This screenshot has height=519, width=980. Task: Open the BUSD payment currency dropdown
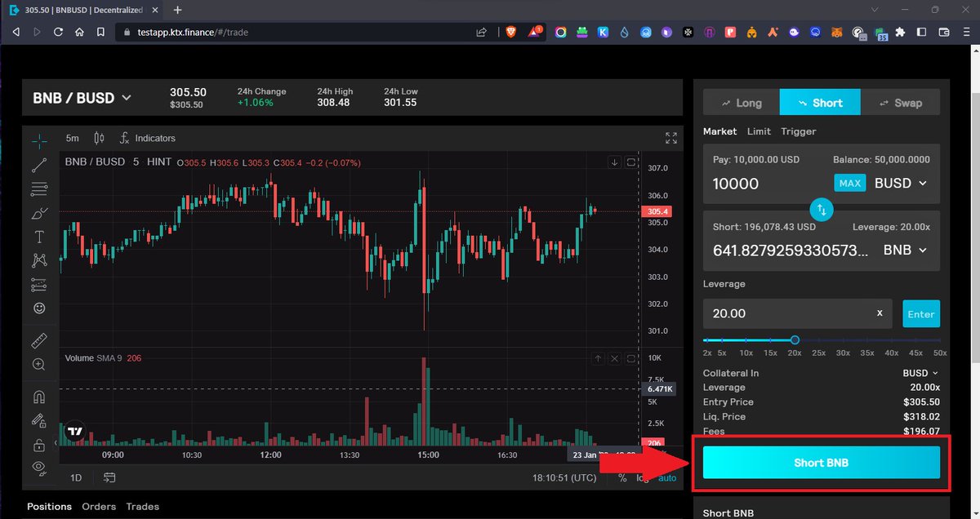(900, 183)
